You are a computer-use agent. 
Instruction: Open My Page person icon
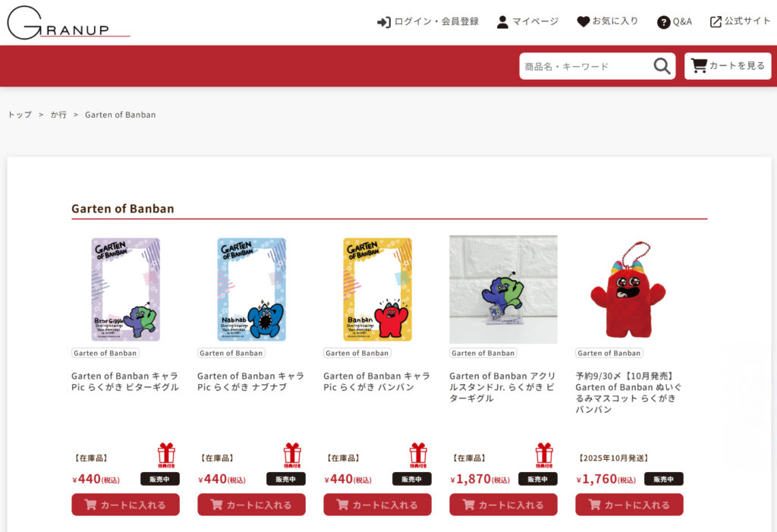pos(502,22)
